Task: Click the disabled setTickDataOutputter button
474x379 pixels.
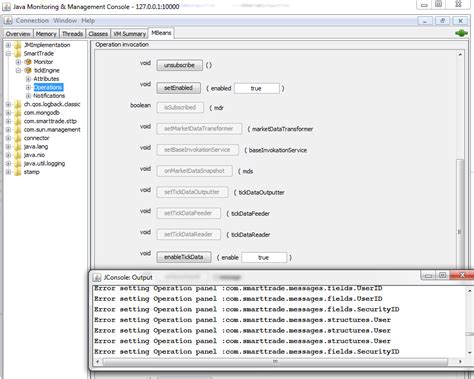Action: 192,192
